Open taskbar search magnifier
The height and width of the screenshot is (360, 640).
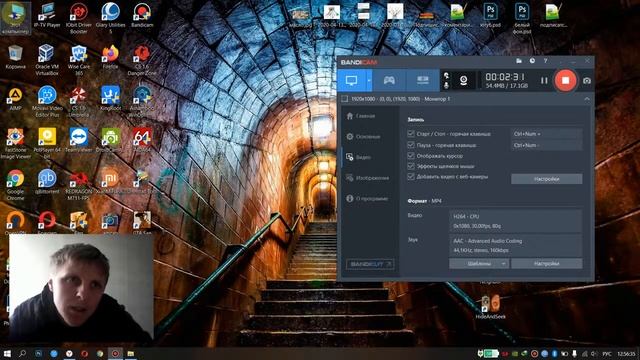(x=22, y=353)
